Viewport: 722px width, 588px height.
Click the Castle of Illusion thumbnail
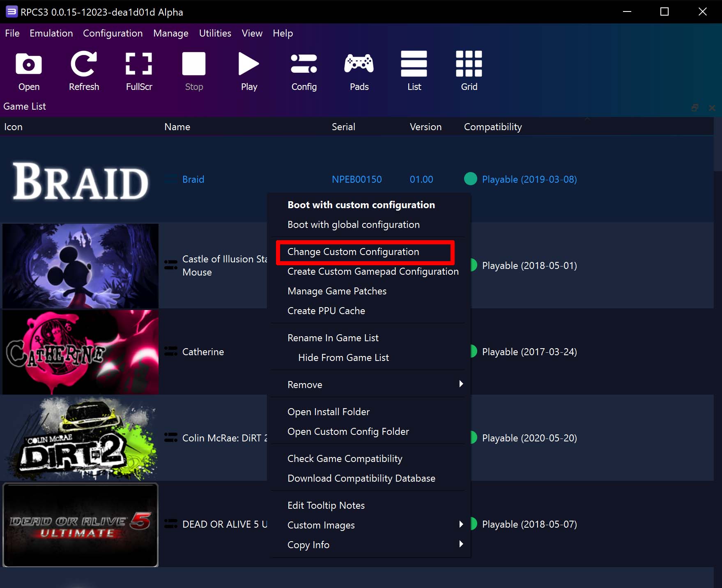point(80,266)
